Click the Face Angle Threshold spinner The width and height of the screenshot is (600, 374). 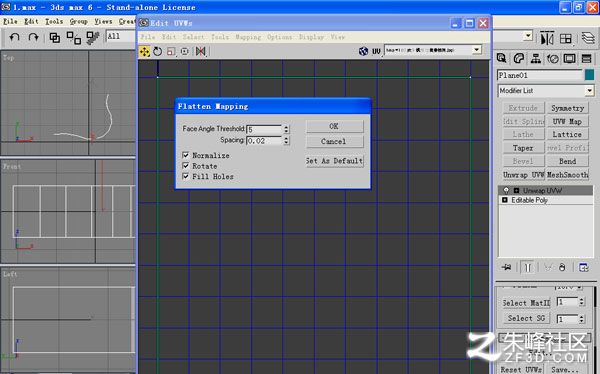(x=286, y=129)
